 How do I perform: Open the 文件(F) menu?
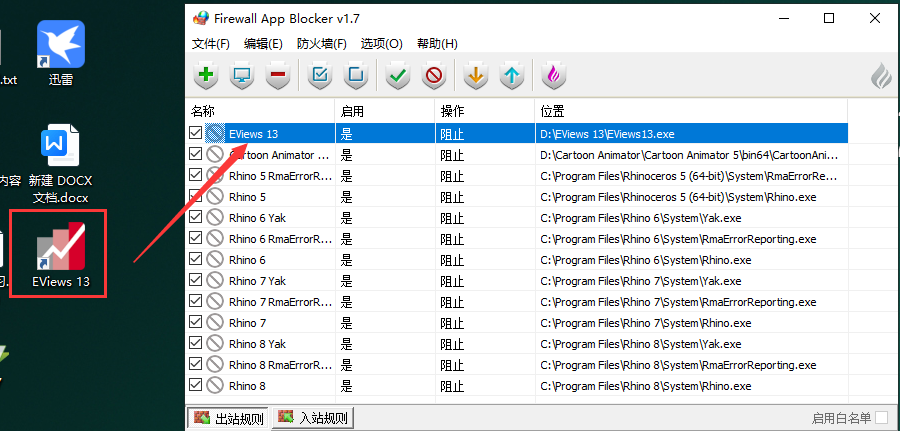(210, 44)
